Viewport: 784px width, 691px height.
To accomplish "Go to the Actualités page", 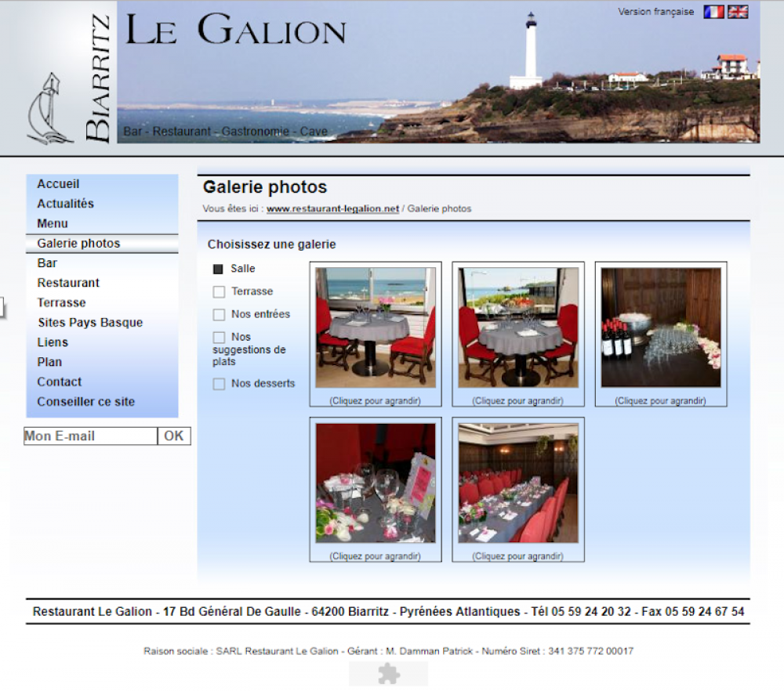I will tap(65, 204).
